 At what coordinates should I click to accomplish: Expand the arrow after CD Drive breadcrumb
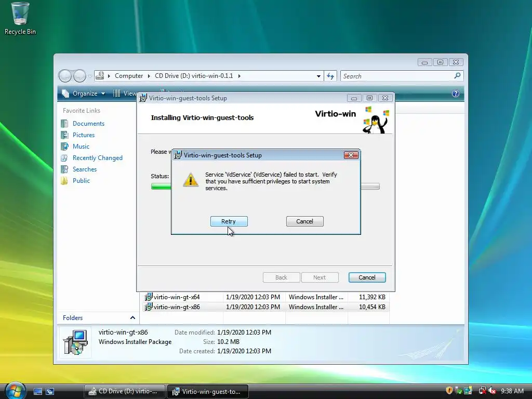click(239, 76)
